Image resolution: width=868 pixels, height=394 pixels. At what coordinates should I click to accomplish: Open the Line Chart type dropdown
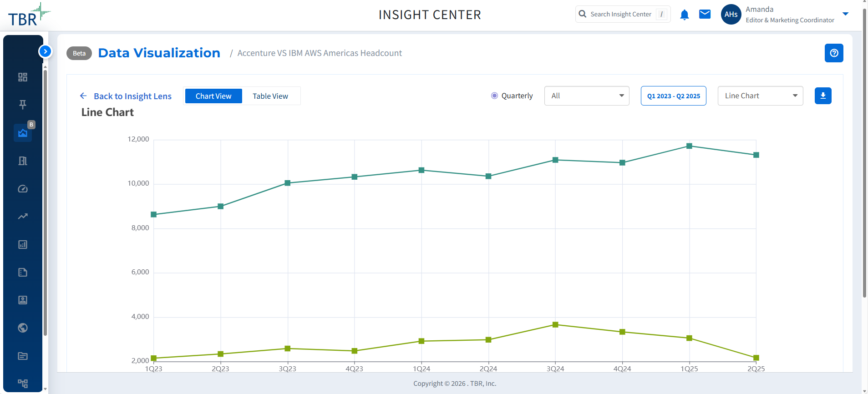tap(760, 96)
